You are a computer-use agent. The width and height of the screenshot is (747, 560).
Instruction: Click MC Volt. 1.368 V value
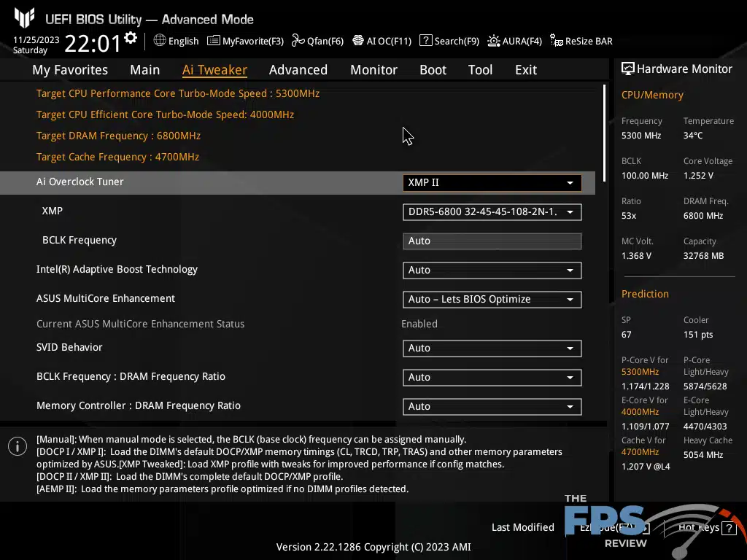636,256
